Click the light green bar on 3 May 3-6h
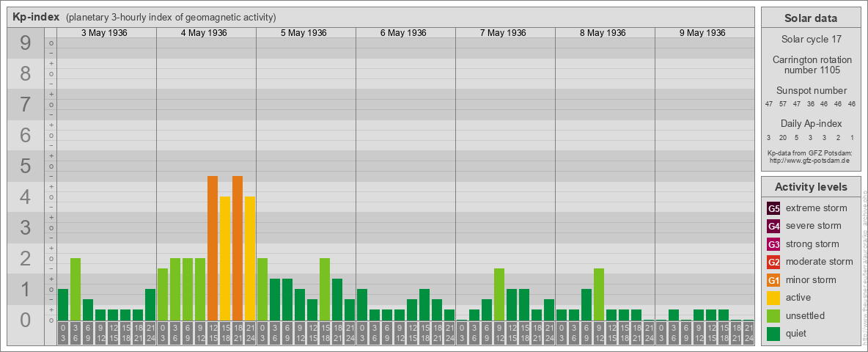 point(76,290)
